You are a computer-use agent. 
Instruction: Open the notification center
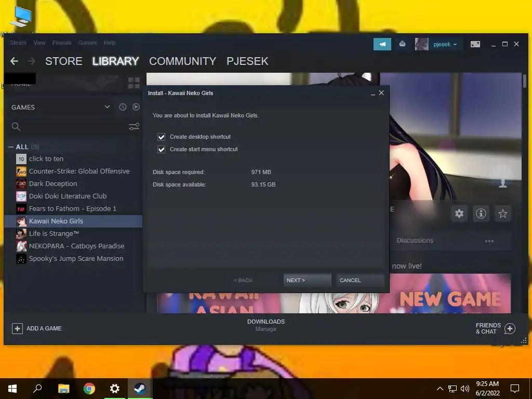515,389
